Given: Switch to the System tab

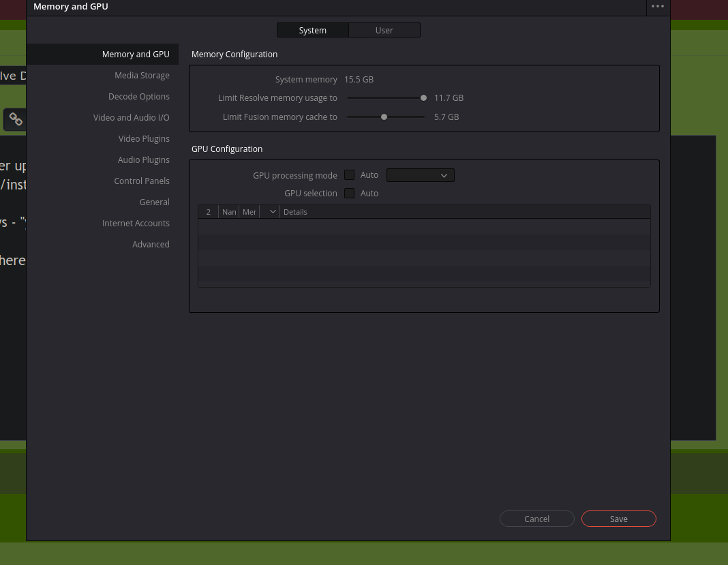Looking at the screenshot, I should coord(312,30).
